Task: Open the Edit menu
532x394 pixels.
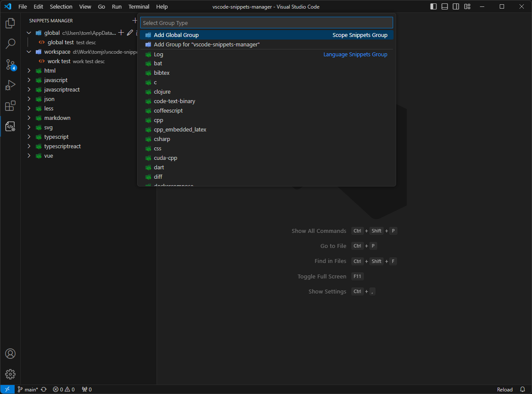Action: point(38,6)
